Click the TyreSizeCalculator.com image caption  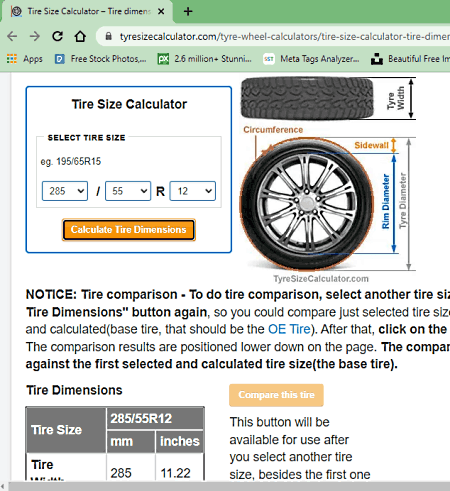(321, 279)
